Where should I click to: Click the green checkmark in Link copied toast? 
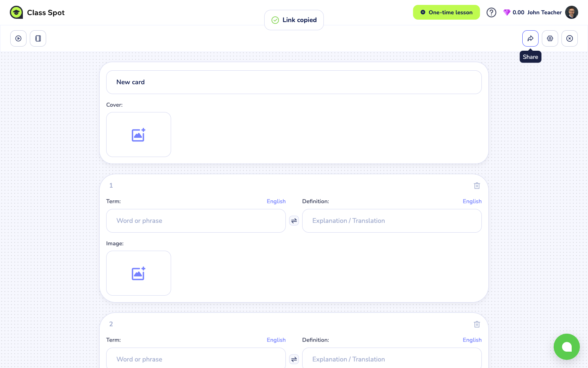pyautogui.click(x=275, y=20)
